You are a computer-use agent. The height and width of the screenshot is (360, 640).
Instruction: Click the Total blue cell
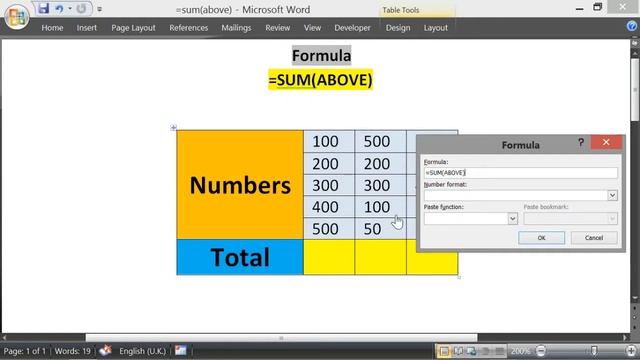click(240, 257)
